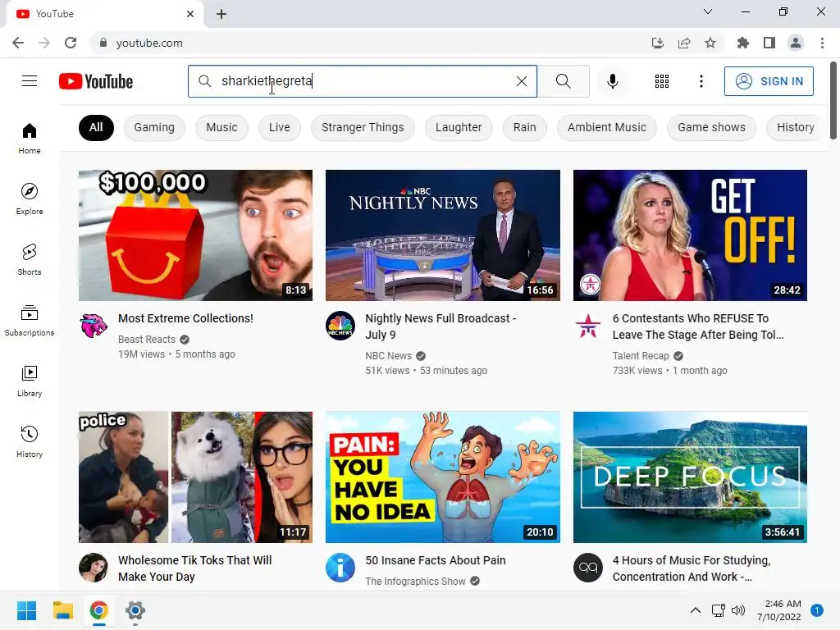Image resolution: width=840 pixels, height=630 pixels.
Task: Click the magnifying glass search button
Action: [x=563, y=81]
